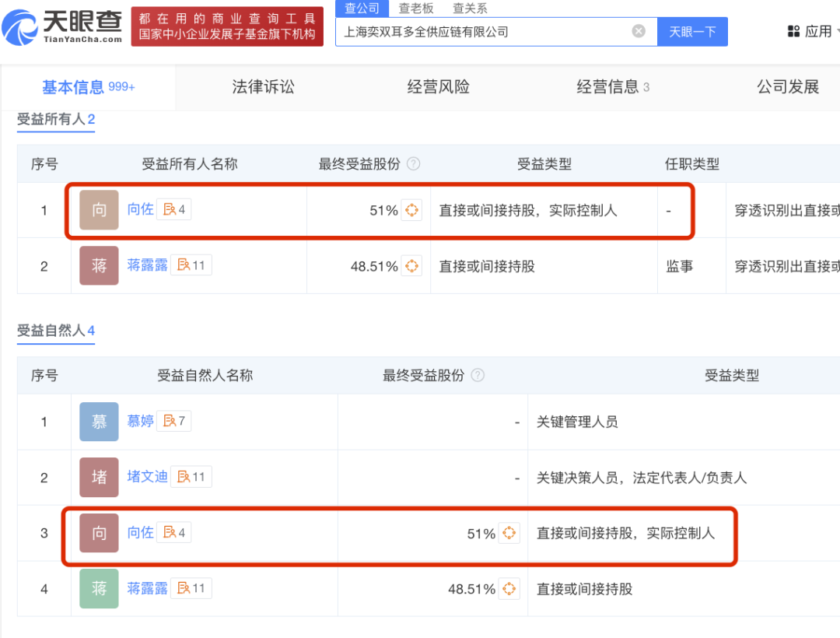
Task: Click the equity penetration icon in 受益自然人 向佐 row
Action: [509, 533]
